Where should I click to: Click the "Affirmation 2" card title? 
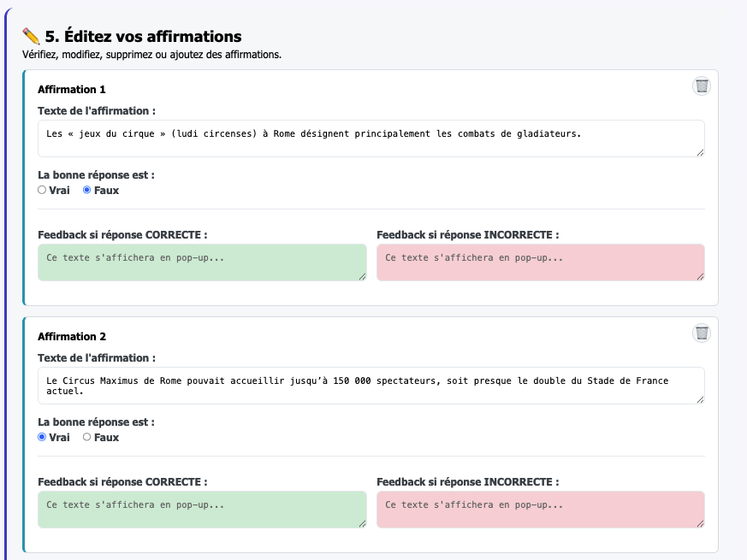click(72, 337)
